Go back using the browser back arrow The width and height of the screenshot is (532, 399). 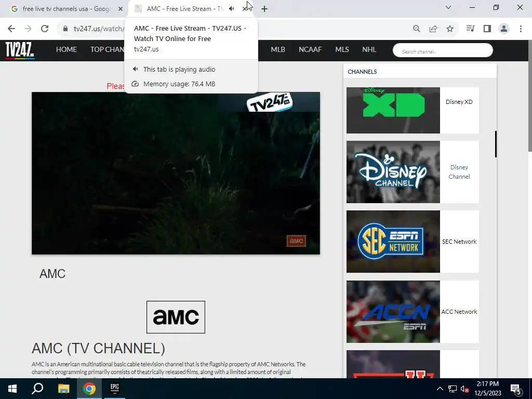(x=11, y=29)
